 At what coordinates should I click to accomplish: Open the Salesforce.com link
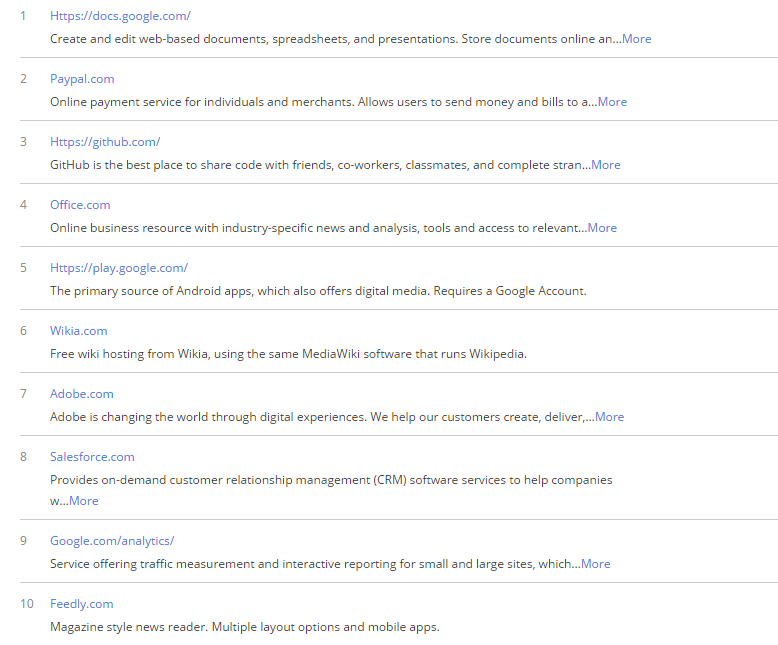click(92, 457)
